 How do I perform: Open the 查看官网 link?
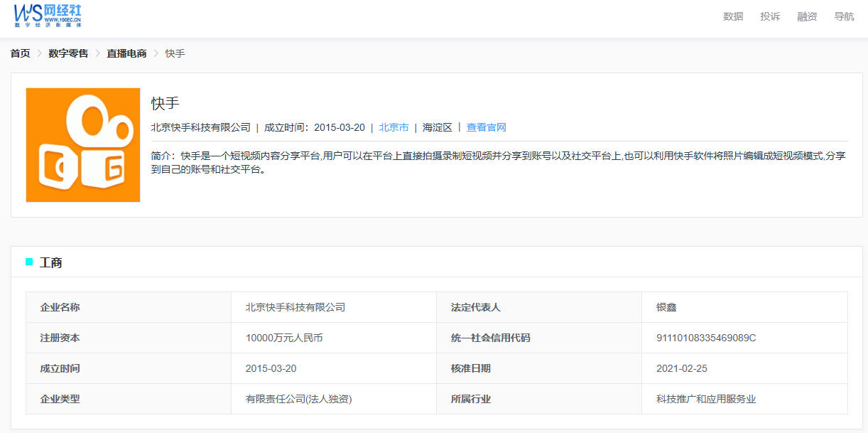[x=486, y=127]
